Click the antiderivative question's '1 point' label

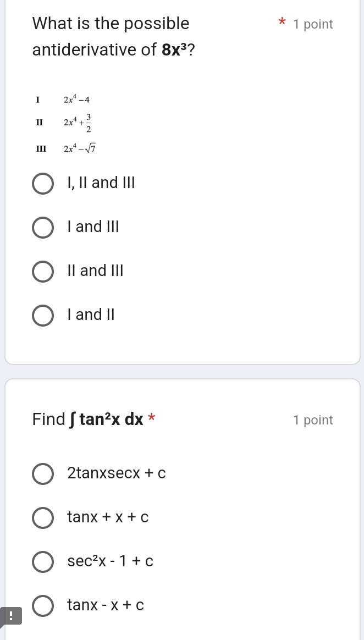click(313, 24)
